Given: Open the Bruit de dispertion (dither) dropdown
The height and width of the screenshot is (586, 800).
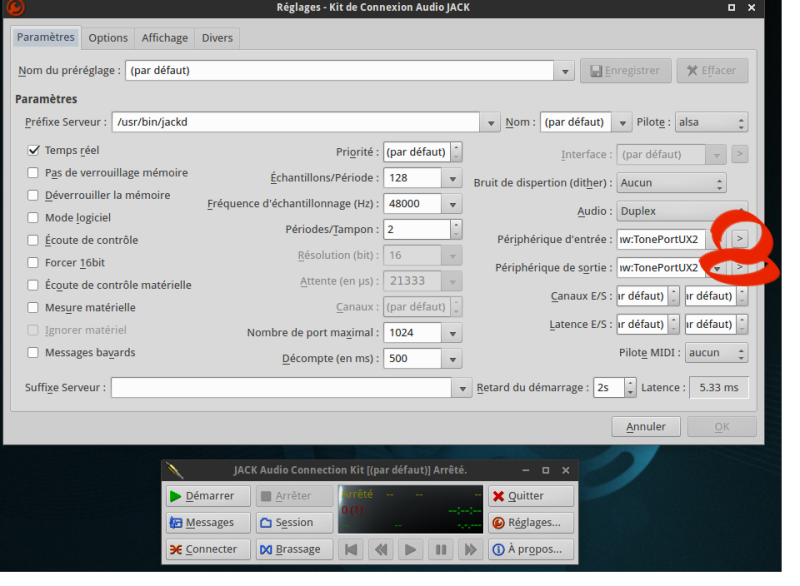Looking at the screenshot, I should [x=671, y=183].
